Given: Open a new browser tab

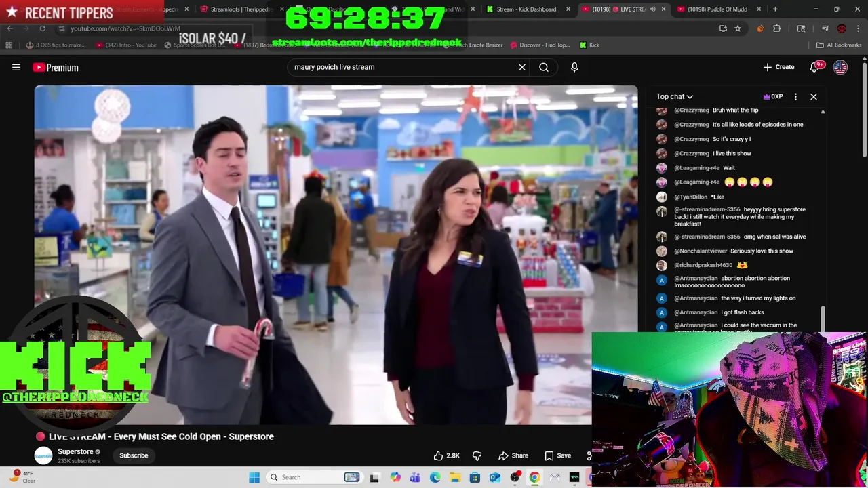Looking at the screenshot, I should click(775, 9).
